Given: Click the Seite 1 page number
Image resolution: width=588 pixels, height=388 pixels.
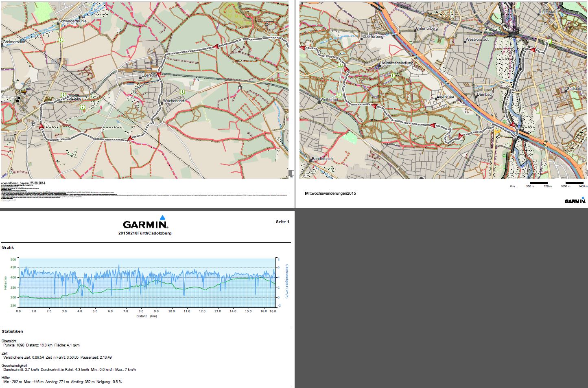Looking at the screenshot, I should pos(282,222).
